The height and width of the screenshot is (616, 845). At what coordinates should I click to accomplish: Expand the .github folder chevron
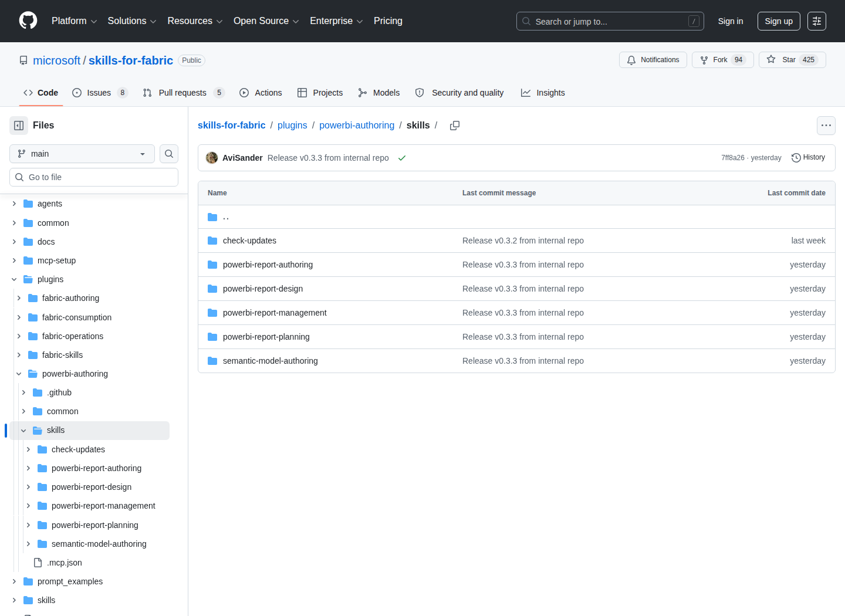(x=23, y=392)
